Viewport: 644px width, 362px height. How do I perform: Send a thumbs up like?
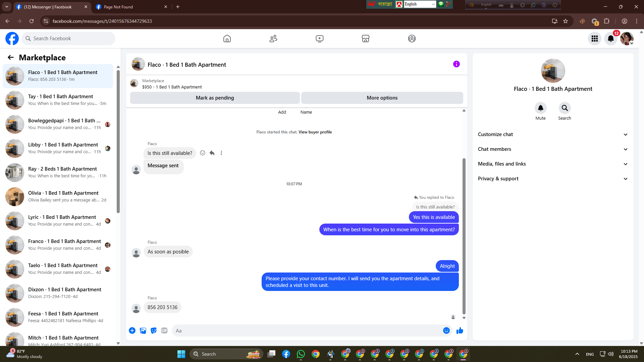(x=460, y=330)
